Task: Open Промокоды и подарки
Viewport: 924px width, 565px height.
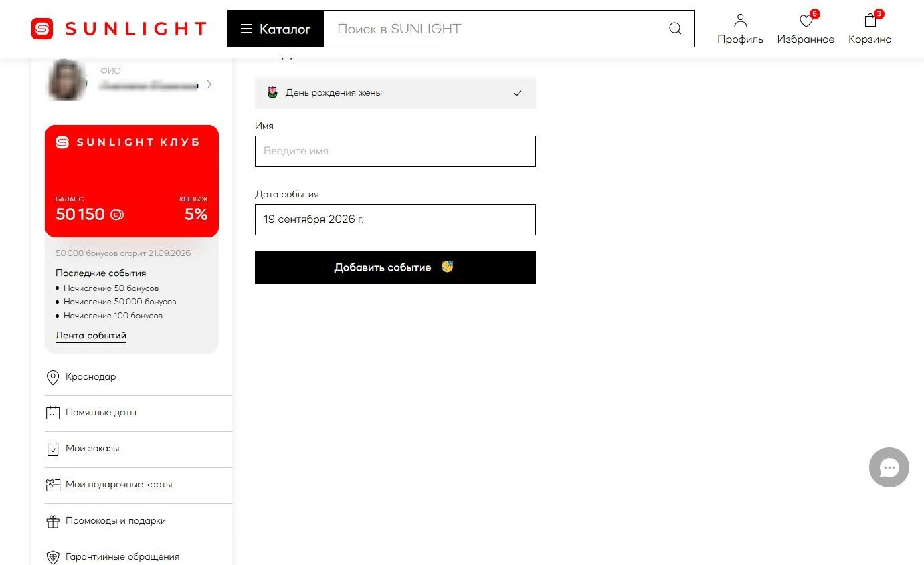Action: point(116,521)
